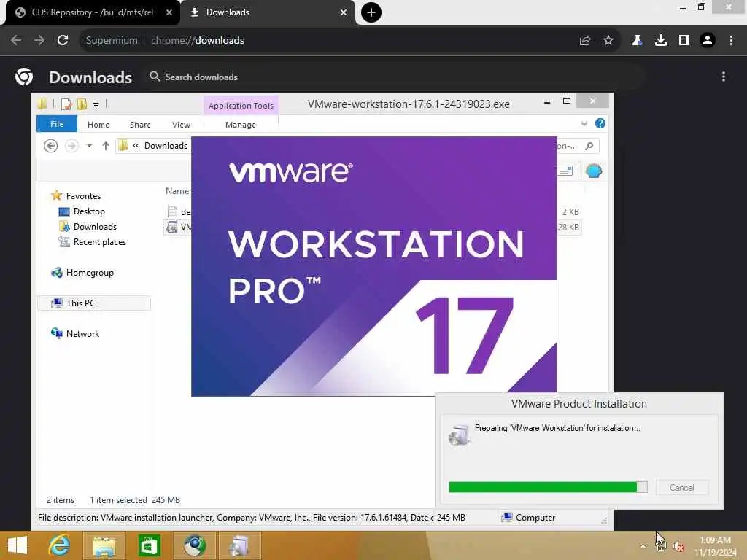Click the browser forward arrow
Image resolution: width=747 pixels, height=560 pixels.
point(39,41)
